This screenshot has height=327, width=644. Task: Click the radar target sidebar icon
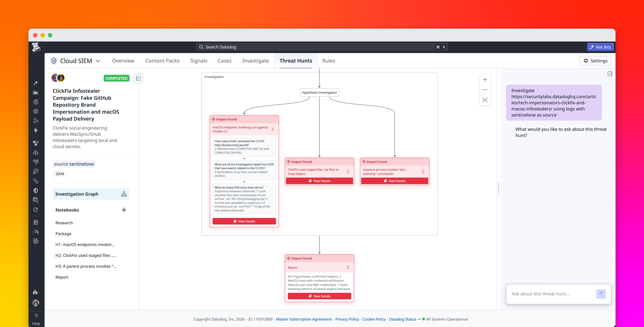36,102
